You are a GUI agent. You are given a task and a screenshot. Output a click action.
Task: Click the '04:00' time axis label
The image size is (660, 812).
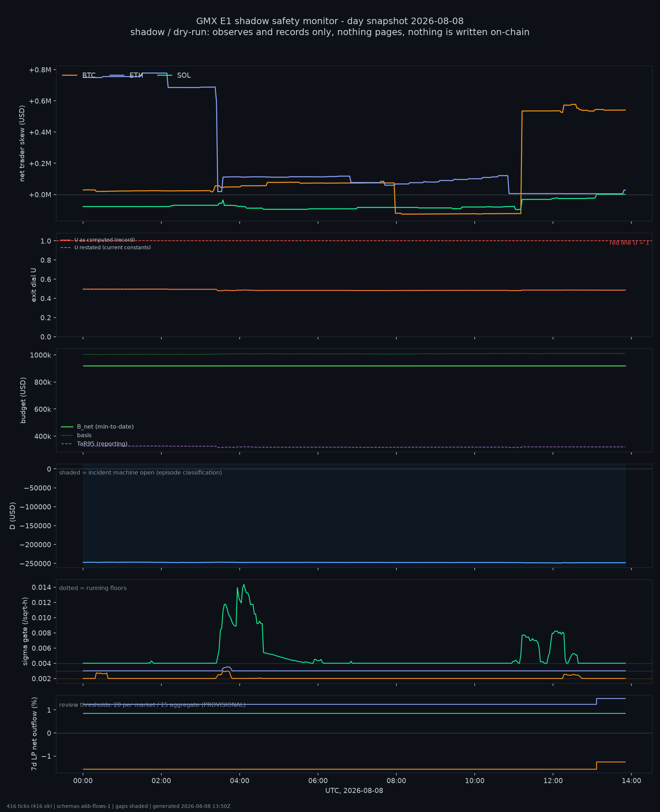239,781
